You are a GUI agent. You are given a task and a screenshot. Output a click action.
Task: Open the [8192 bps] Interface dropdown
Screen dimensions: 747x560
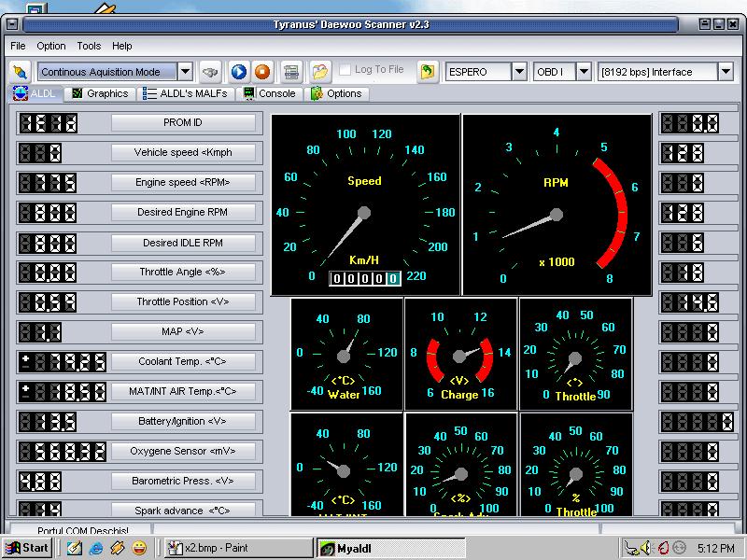726,71
